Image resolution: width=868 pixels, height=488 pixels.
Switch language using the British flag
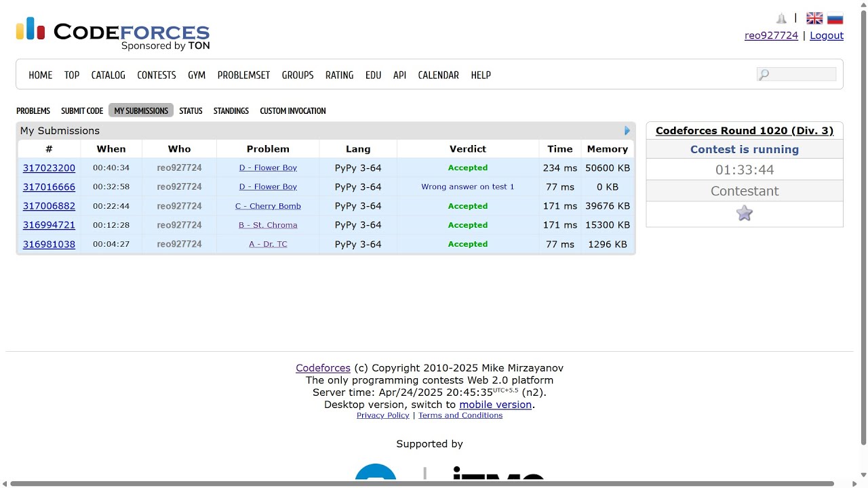coord(814,18)
